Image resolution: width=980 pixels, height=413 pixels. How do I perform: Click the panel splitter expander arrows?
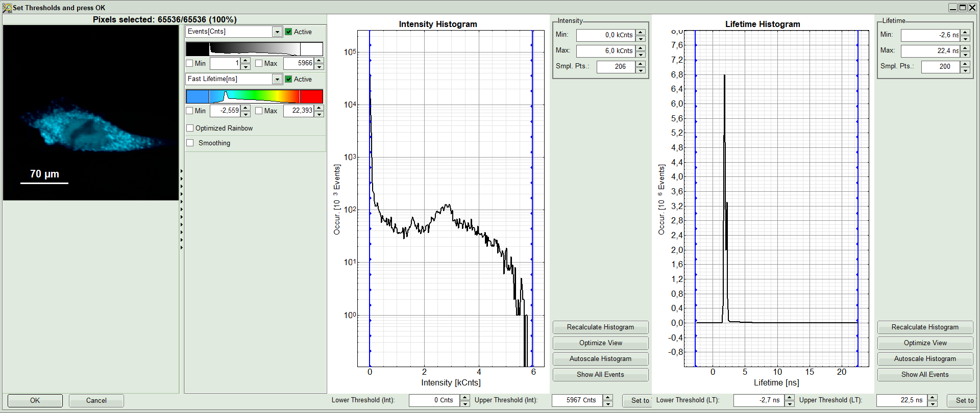182,209
